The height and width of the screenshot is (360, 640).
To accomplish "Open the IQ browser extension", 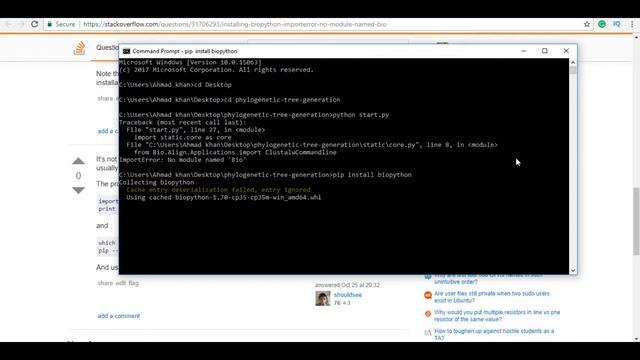I will [x=616, y=24].
